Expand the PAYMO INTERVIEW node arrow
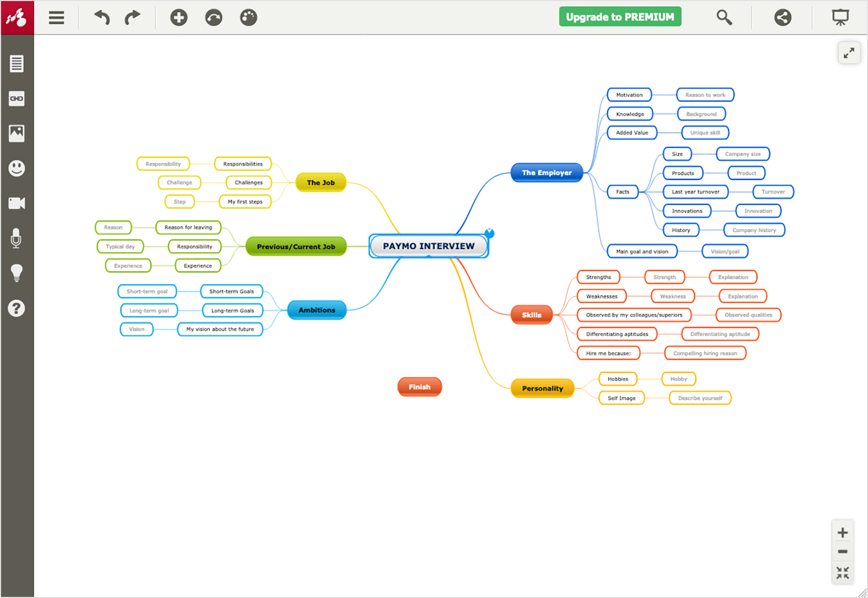Image resolution: width=868 pixels, height=598 pixels. [489, 233]
